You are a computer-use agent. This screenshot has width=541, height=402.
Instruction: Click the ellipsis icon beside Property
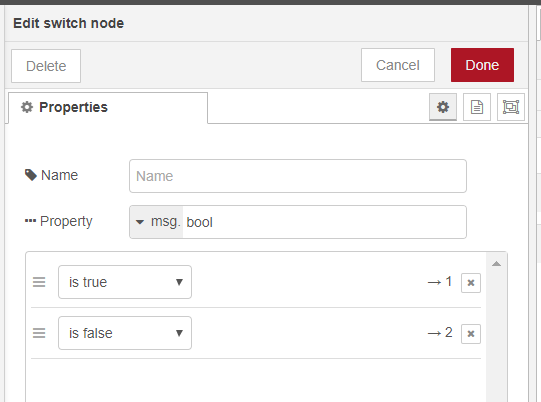(x=30, y=221)
